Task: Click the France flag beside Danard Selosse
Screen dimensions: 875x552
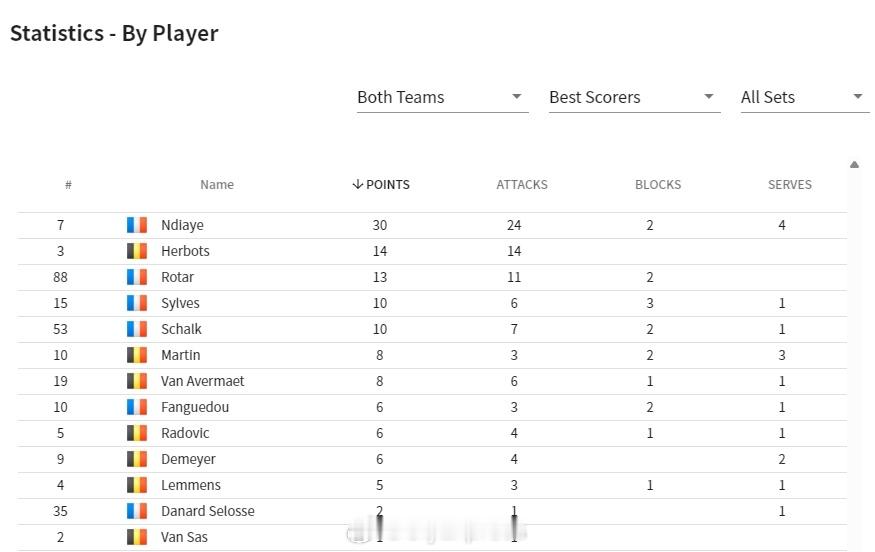Action: (x=137, y=511)
